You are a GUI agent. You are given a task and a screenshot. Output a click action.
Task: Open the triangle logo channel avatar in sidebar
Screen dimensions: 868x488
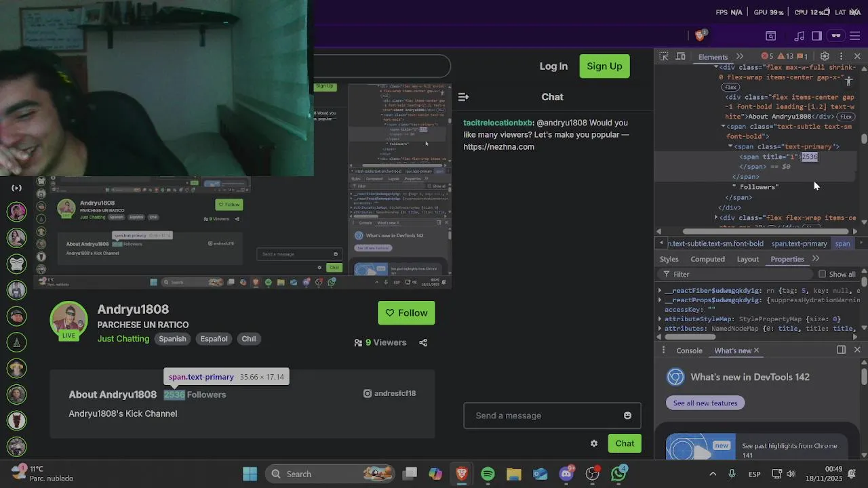17,342
